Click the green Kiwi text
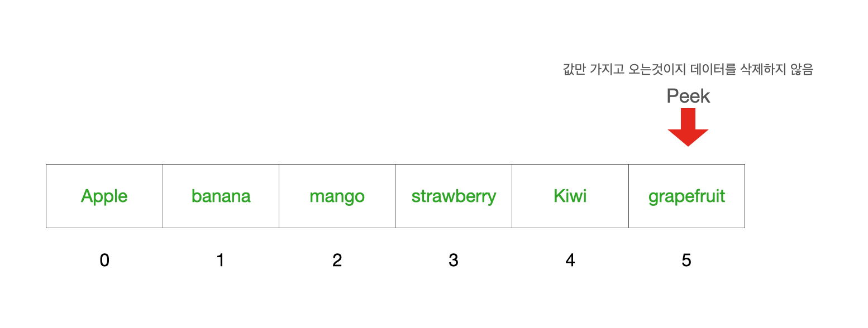The image size is (868, 328). click(570, 196)
